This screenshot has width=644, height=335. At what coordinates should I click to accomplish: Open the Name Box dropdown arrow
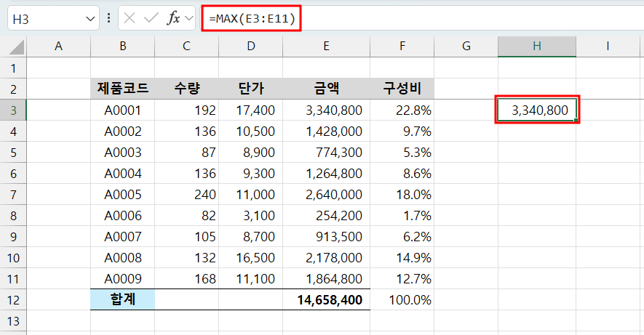point(90,18)
